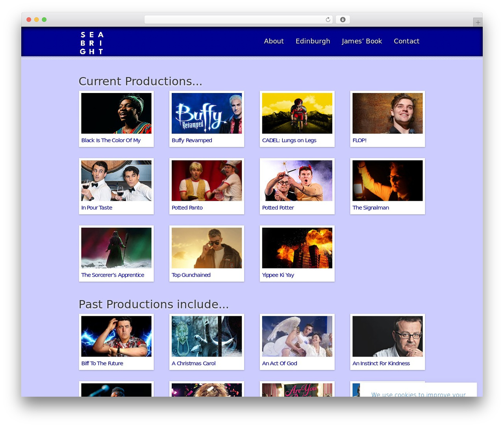This screenshot has height=427, width=504.
Task: Open the FLOP! production thumbnail image
Action: [387, 113]
